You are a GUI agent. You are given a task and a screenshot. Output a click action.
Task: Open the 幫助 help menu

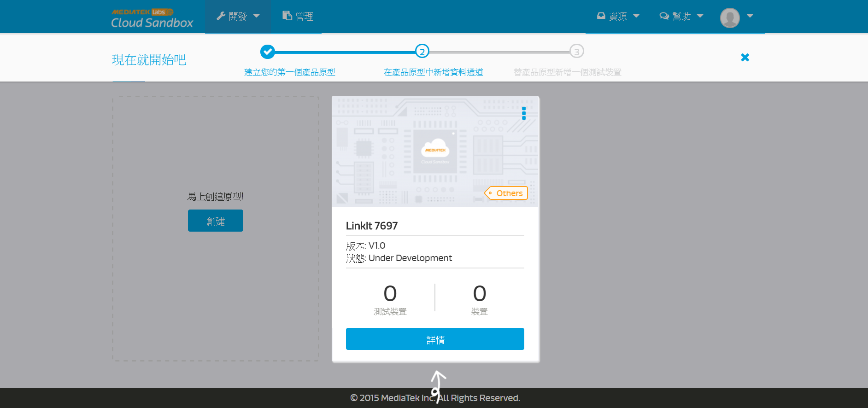pos(681,16)
